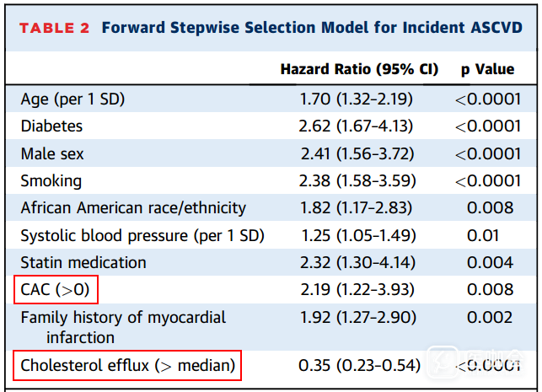Click the p value 0.004 for statin
This screenshot has height=392, width=542.
(x=488, y=262)
